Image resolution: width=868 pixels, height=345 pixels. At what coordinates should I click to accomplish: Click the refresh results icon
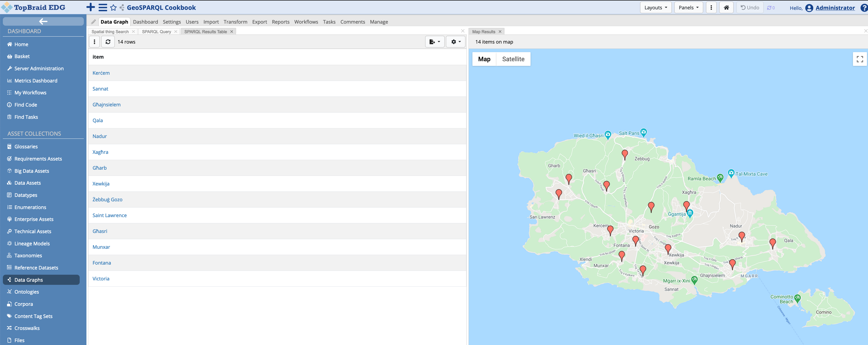tap(108, 42)
